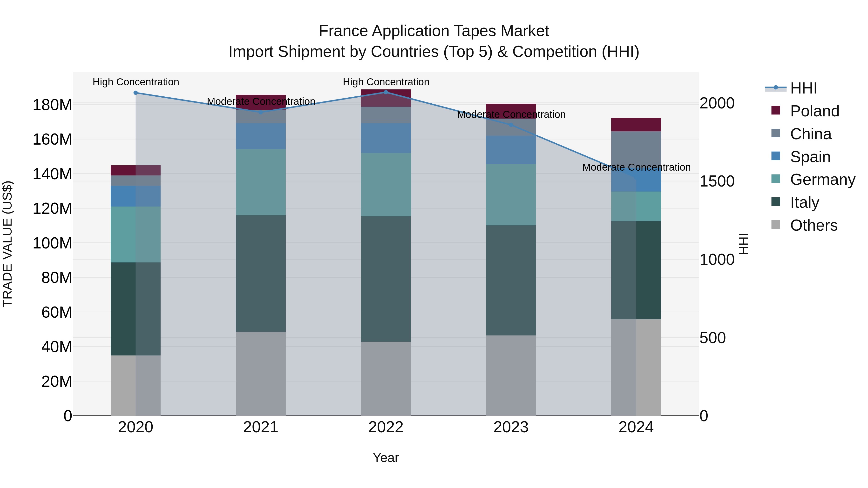Click the Others legend color swatch

click(776, 224)
